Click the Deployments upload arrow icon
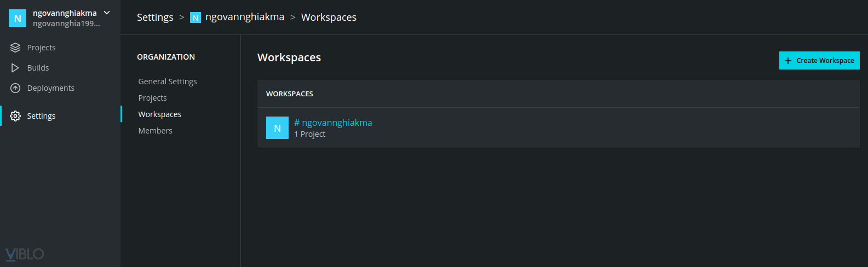Image resolution: width=868 pixels, height=267 pixels. 15,88
